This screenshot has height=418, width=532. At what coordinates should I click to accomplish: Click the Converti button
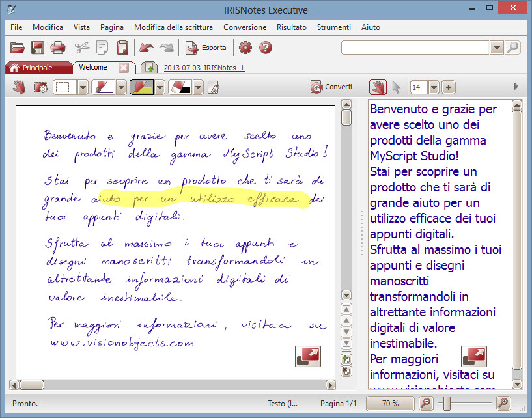tap(331, 87)
